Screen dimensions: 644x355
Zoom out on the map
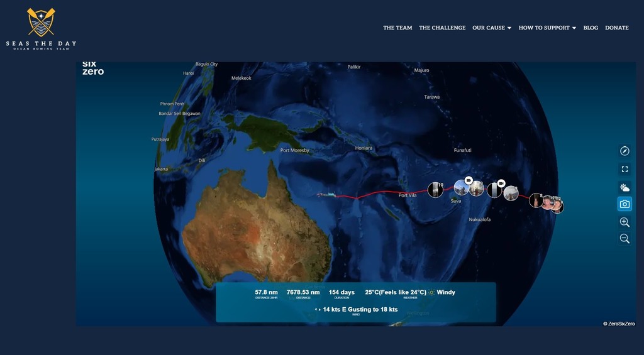click(x=625, y=239)
